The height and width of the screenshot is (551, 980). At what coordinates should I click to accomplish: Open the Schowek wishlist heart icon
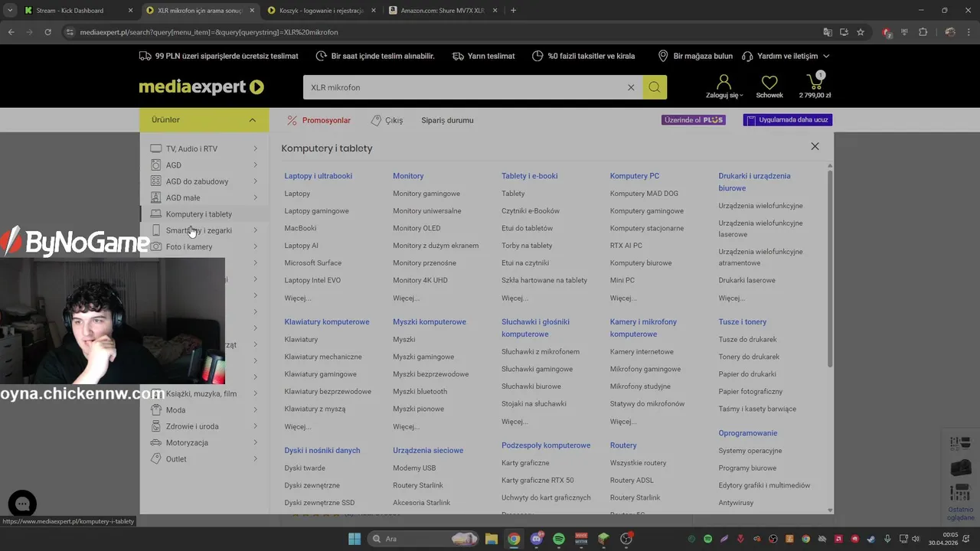pos(769,82)
